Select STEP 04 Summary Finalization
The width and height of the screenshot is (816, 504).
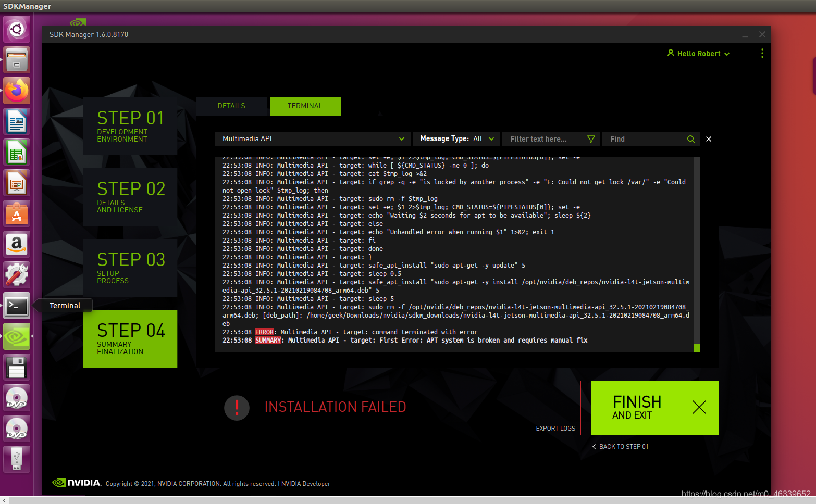pyautogui.click(x=130, y=338)
